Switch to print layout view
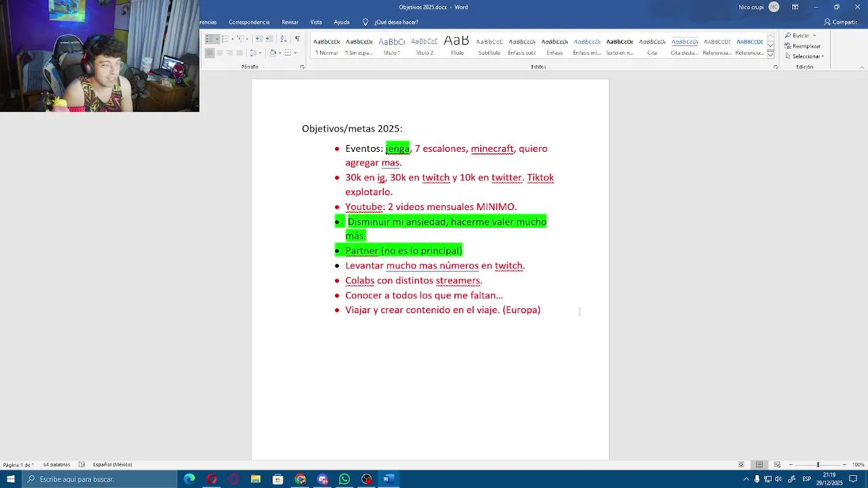 click(x=759, y=464)
